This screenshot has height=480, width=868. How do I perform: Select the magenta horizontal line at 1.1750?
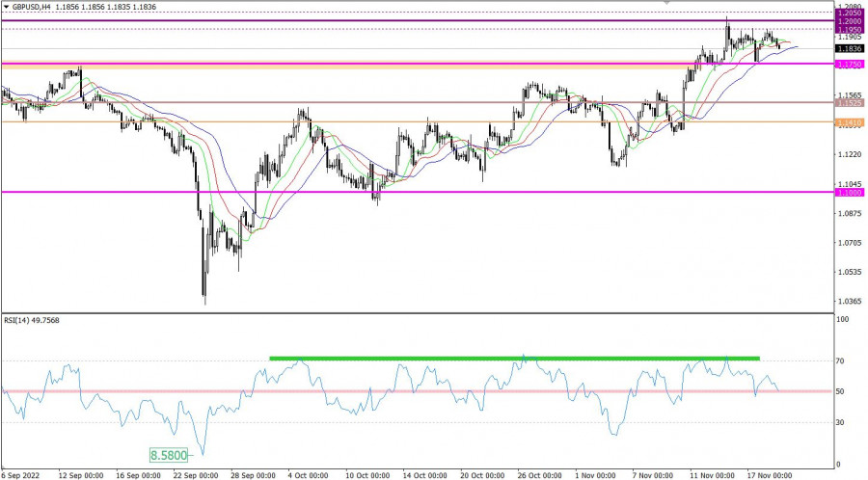click(x=418, y=64)
